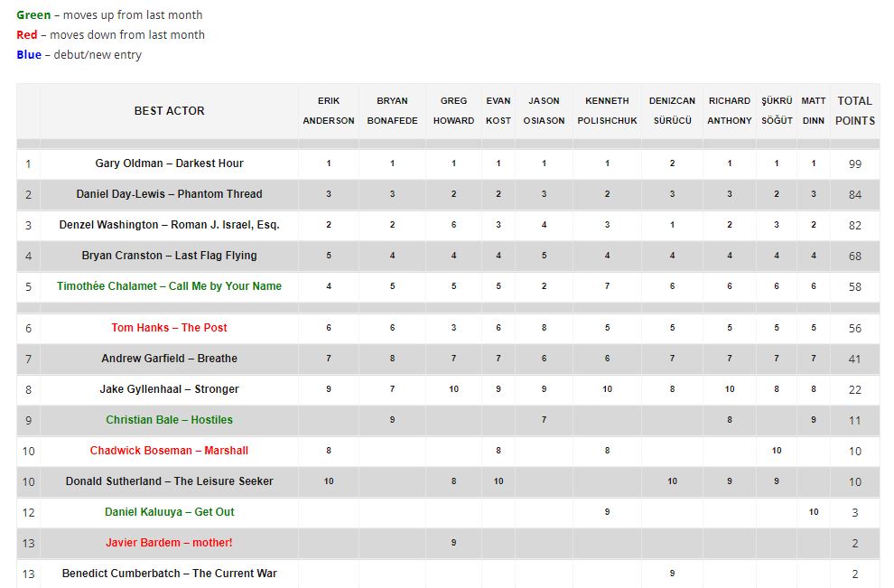The image size is (894, 588).
Task: Click the DENIZCAN SÜRÜCÜ column header
Action: point(672,110)
